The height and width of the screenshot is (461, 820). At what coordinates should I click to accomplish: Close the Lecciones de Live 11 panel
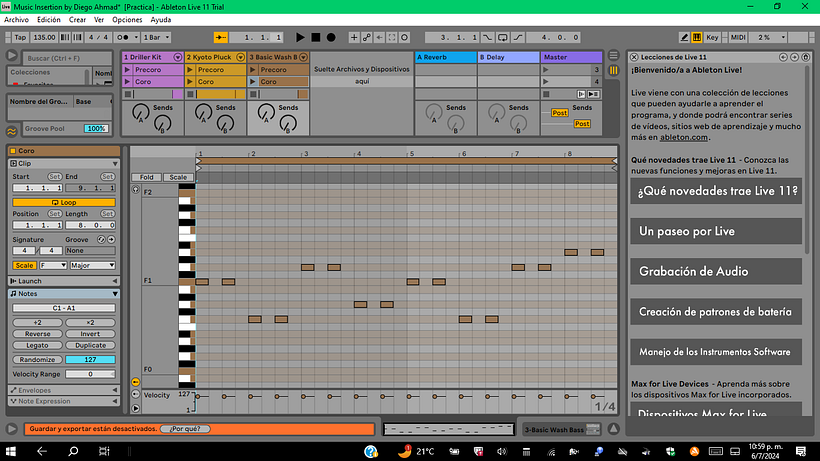click(634, 57)
